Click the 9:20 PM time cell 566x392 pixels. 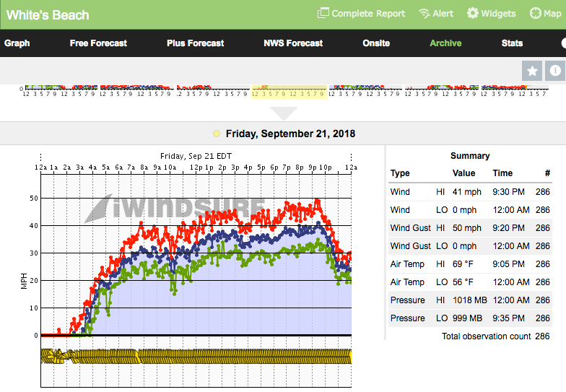(x=508, y=228)
